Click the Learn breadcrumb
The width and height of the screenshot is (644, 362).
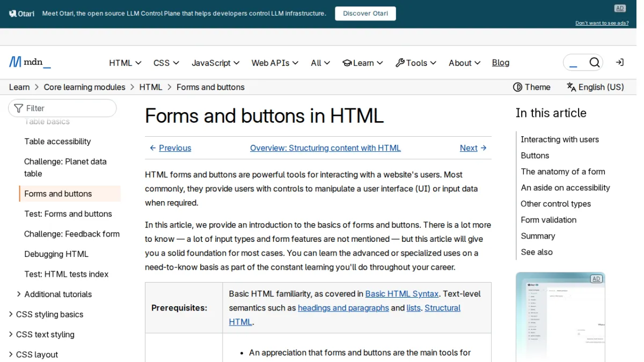[x=19, y=87]
